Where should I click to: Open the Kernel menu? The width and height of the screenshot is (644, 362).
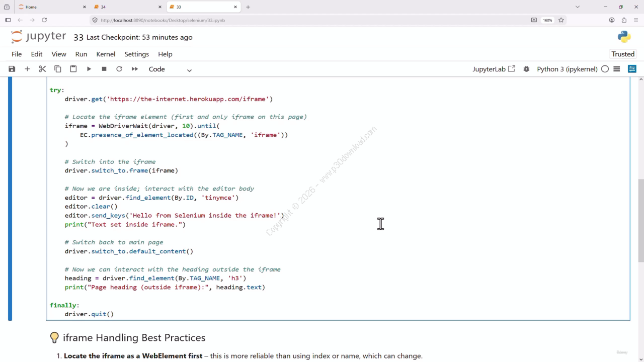[106, 54]
